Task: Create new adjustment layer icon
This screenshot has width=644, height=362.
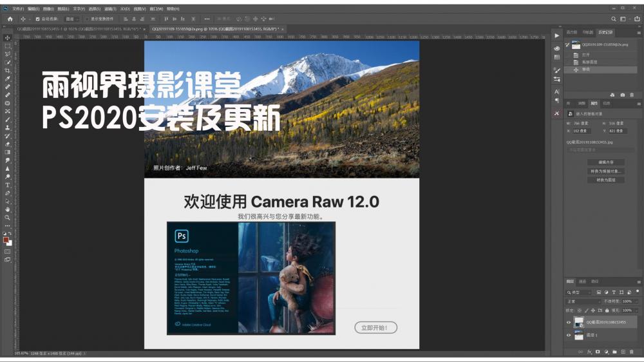Action: click(606, 352)
